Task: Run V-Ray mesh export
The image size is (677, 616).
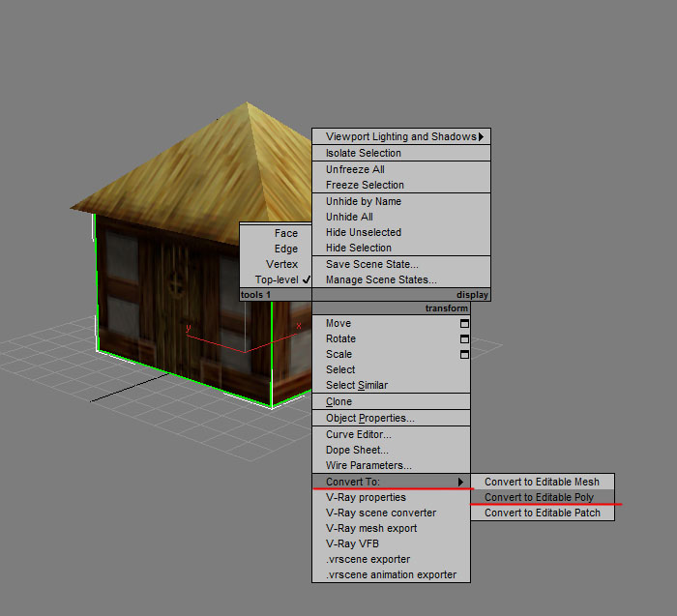Action: click(x=391, y=528)
